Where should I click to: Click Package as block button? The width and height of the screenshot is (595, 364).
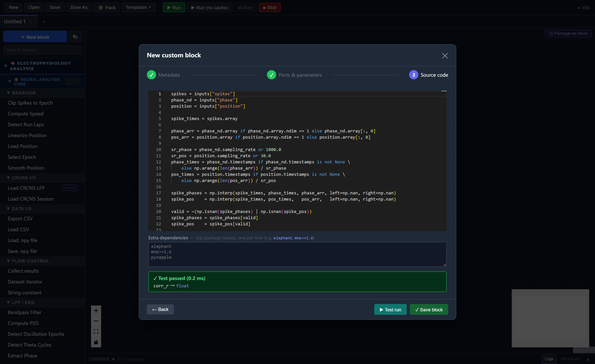(568, 33)
